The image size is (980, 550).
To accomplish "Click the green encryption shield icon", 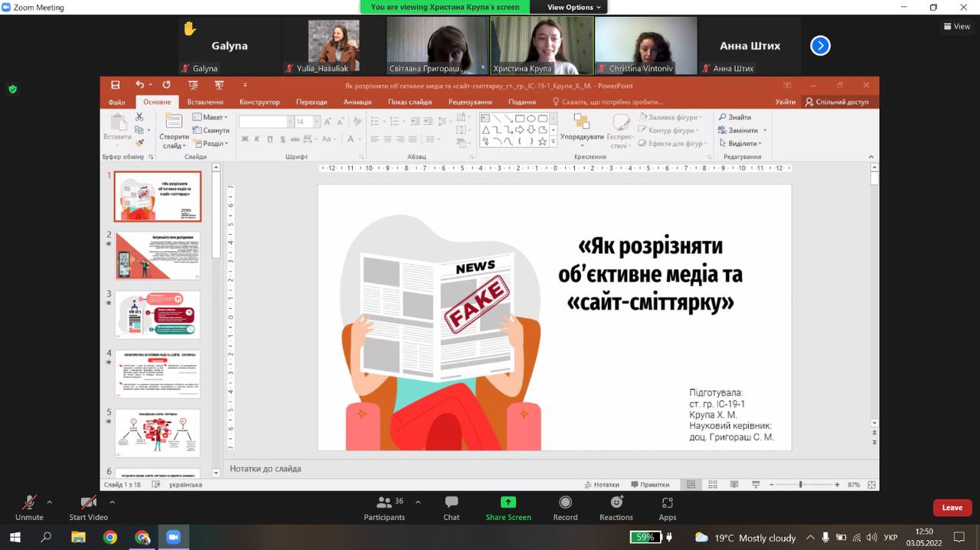I will coord(12,89).
